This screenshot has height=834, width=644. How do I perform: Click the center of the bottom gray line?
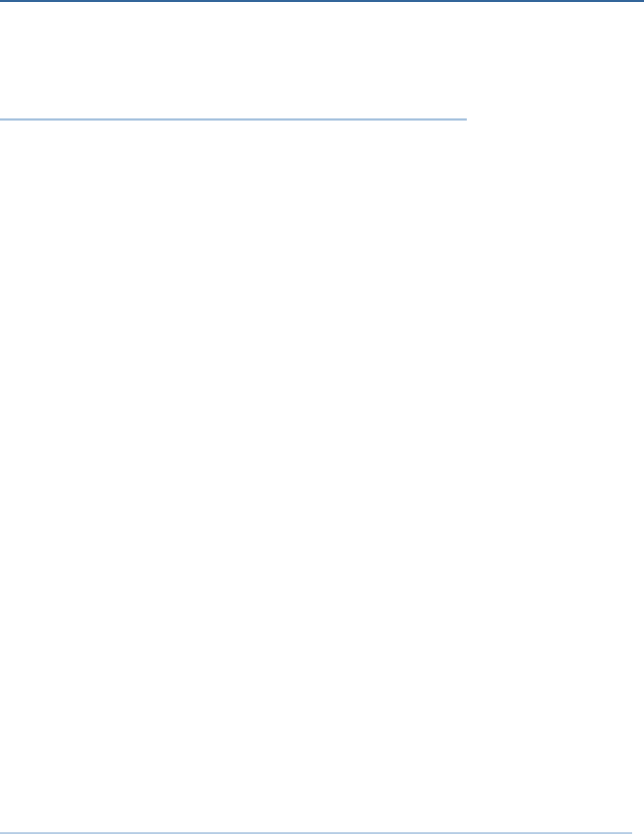[x=316, y=831]
